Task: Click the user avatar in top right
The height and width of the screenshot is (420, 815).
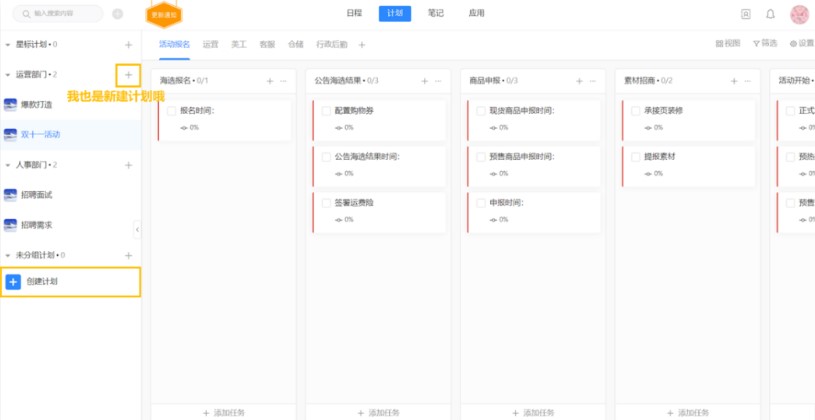Action: [799, 14]
